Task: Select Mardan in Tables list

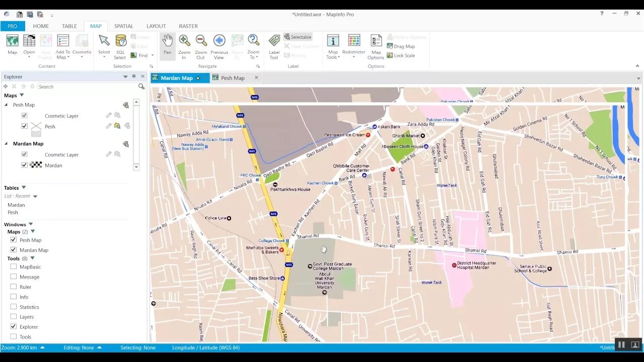Action: [16, 205]
